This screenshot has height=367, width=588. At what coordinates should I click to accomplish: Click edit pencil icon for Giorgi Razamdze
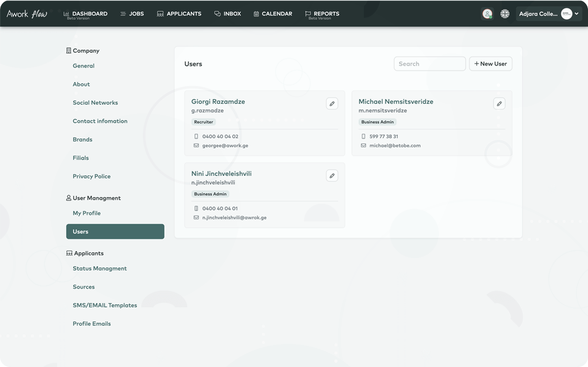click(332, 104)
